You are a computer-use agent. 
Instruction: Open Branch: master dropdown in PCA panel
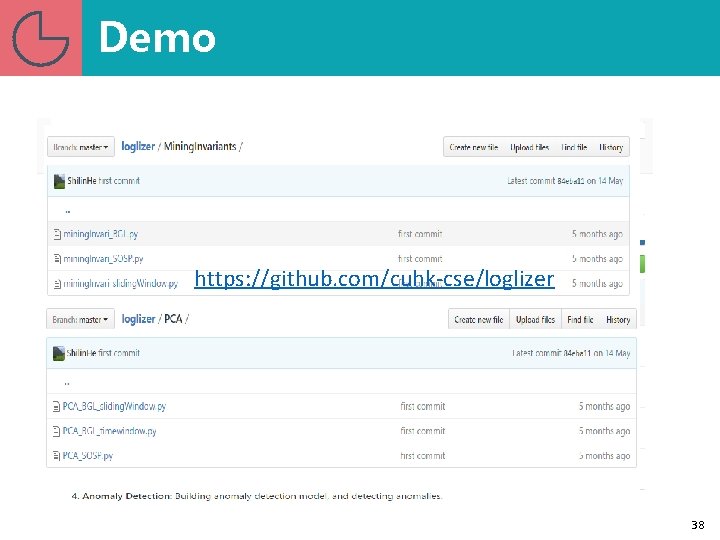point(80,319)
